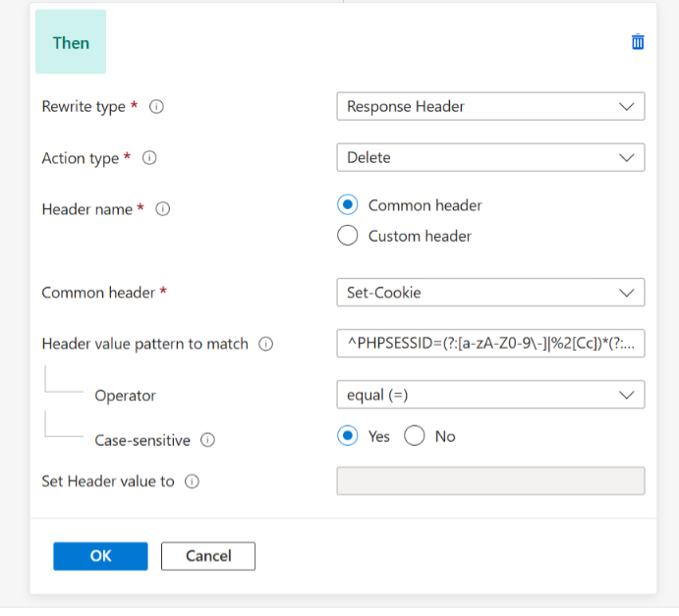
Task: Show info tooltip for Header name
Action: [163, 209]
